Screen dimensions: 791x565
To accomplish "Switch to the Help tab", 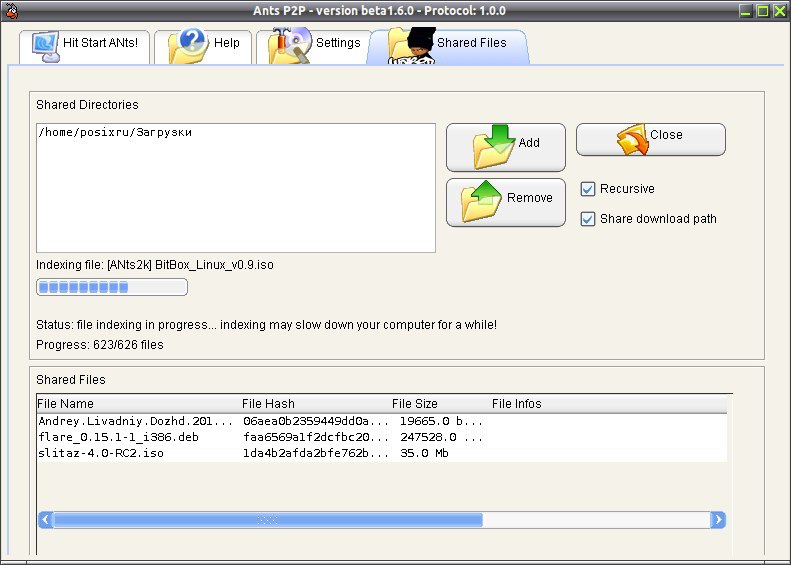I will (203, 47).
